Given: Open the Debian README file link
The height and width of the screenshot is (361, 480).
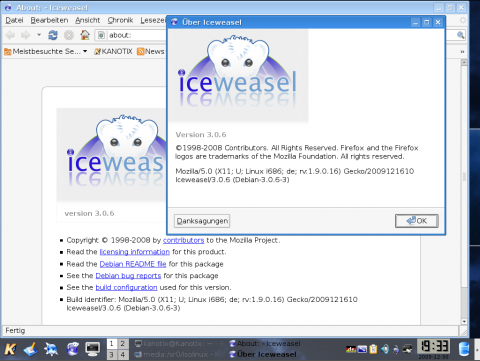Looking at the screenshot, I should [x=133, y=264].
